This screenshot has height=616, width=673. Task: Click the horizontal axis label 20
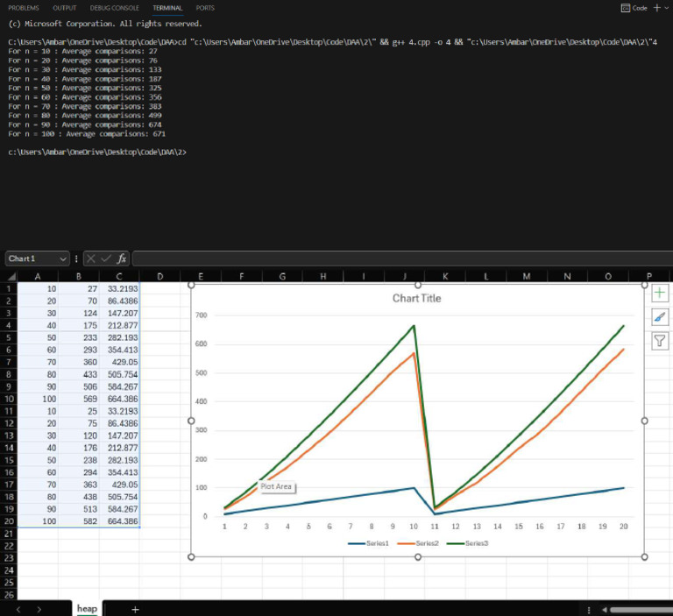coord(624,527)
